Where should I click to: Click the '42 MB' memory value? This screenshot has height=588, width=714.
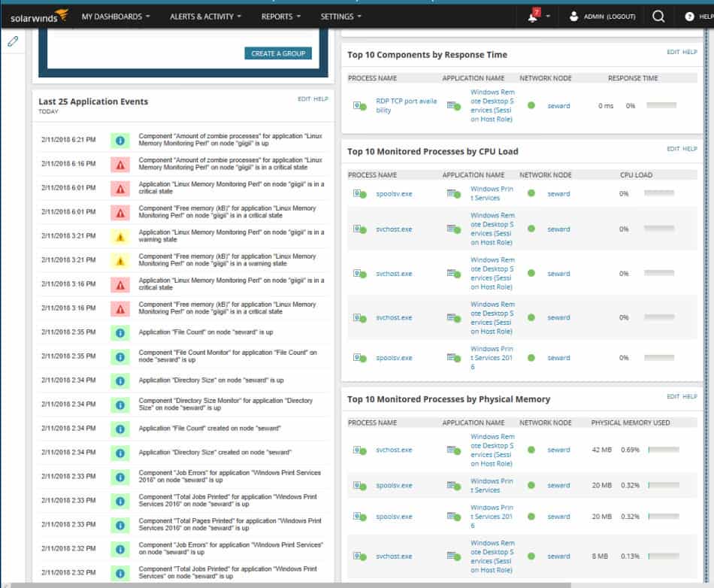click(601, 450)
